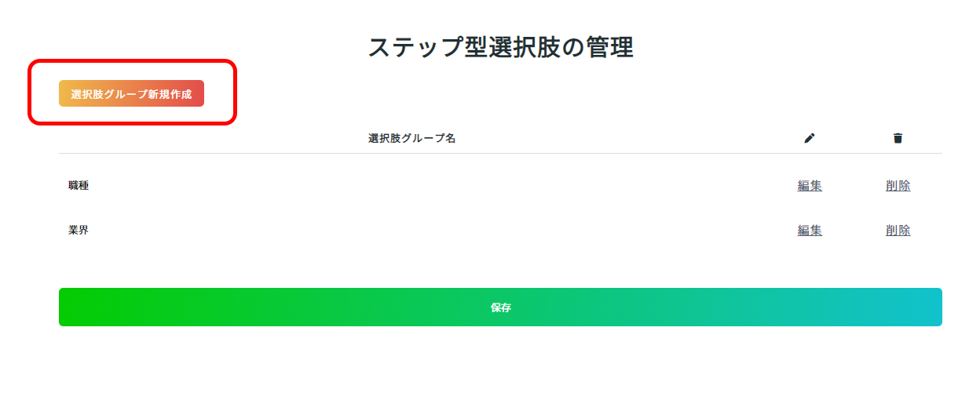Open 編集 link for 職種 row
The height and width of the screenshot is (411, 980).
pyautogui.click(x=810, y=186)
